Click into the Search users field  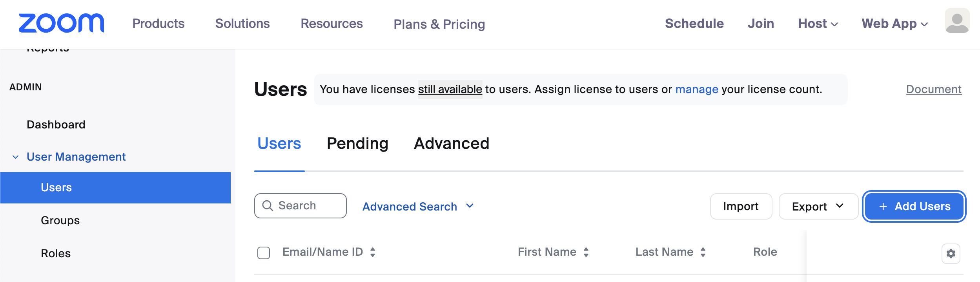[x=301, y=206]
